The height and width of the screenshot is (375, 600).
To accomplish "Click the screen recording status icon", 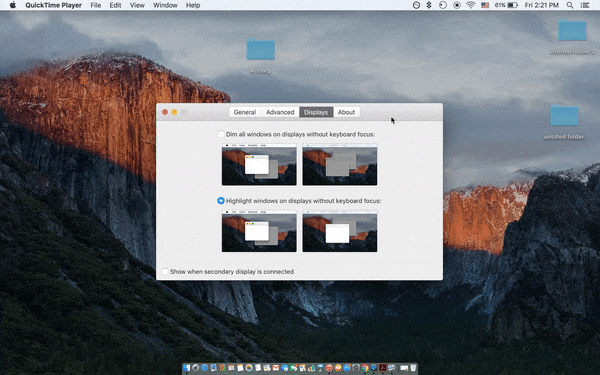I will [457, 5].
